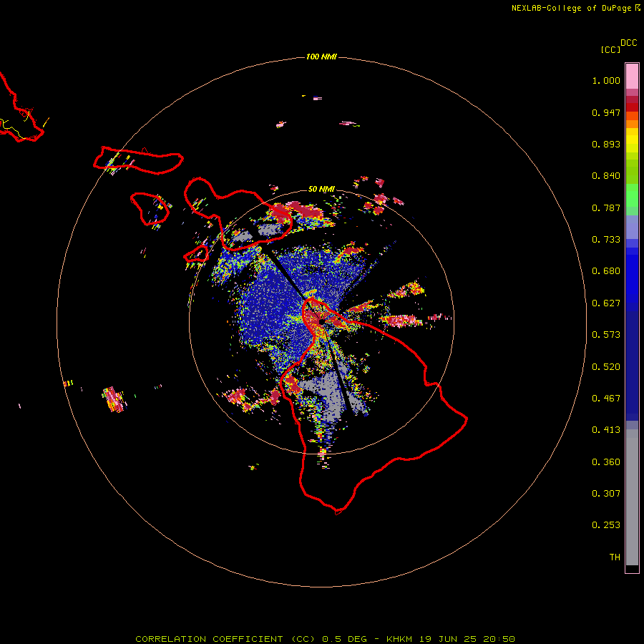Click the gray segment of the color bar
The height and width of the screenshot is (644, 644).
pos(632,497)
